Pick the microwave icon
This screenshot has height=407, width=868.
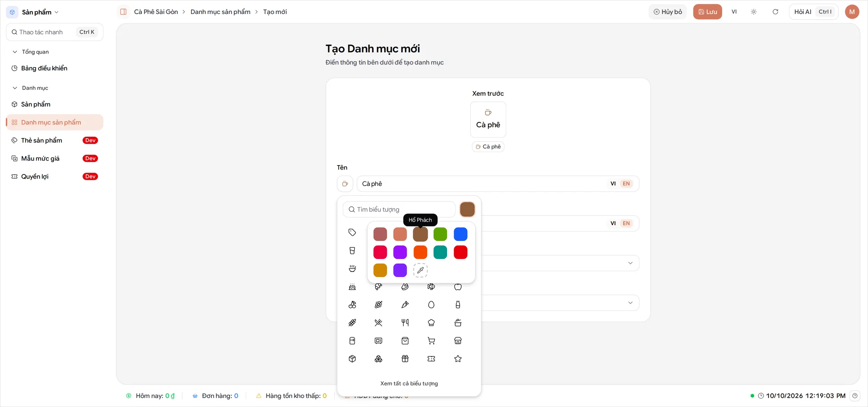tap(378, 341)
